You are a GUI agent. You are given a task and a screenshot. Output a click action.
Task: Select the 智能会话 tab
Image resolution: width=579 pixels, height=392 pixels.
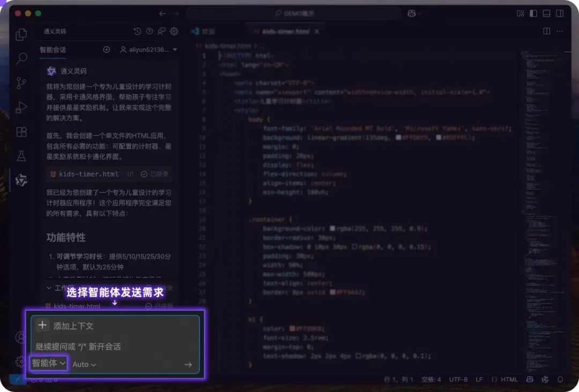(x=53, y=50)
